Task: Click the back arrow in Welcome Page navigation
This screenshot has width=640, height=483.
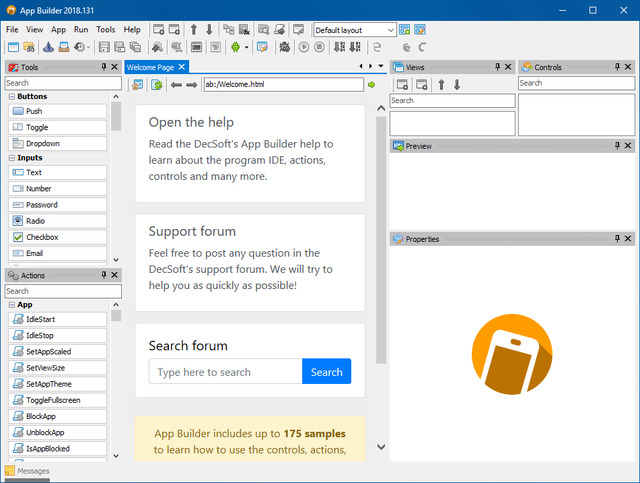Action: tap(176, 85)
